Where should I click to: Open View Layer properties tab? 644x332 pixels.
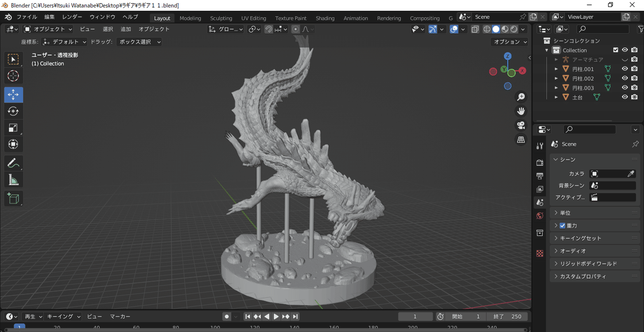(540, 189)
